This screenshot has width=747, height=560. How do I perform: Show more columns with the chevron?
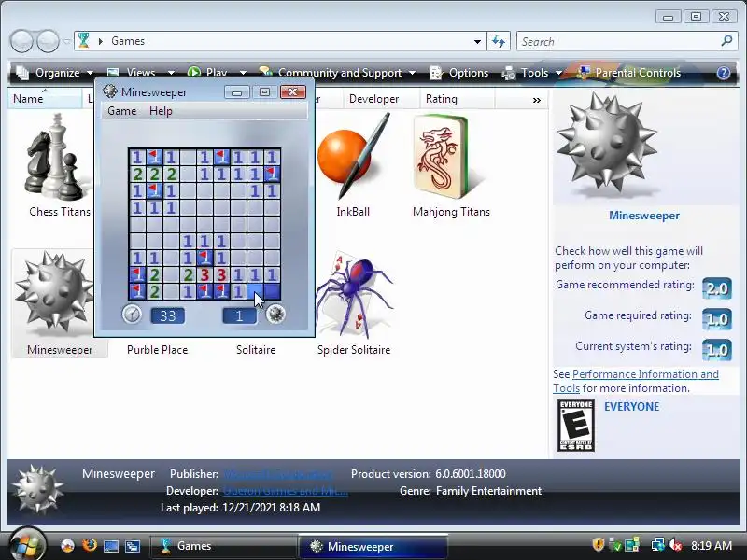pyautogui.click(x=537, y=100)
